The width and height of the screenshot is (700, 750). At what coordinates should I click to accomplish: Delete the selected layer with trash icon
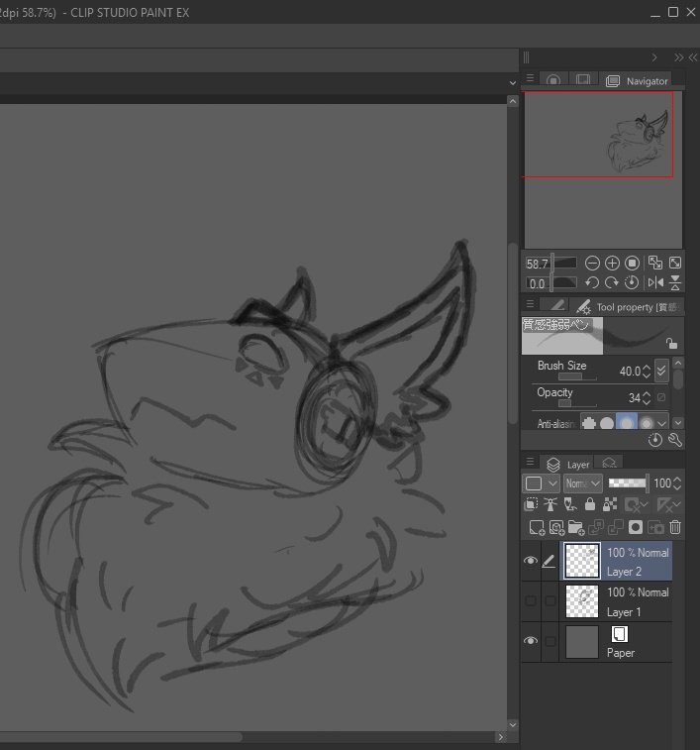pos(675,527)
